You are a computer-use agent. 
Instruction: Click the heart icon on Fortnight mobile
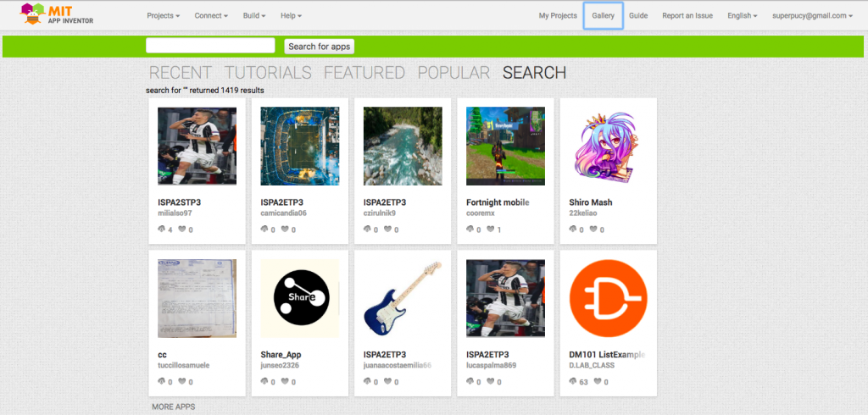click(491, 229)
